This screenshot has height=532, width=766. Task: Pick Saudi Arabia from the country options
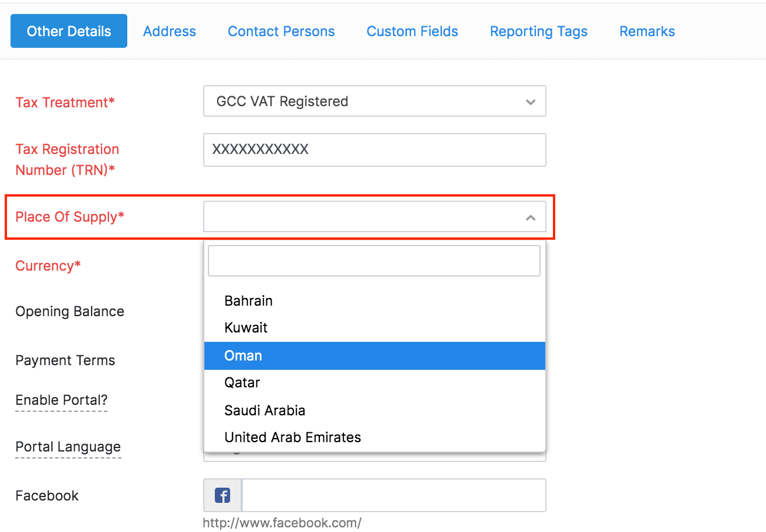pyautogui.click(x=264, y=410)
